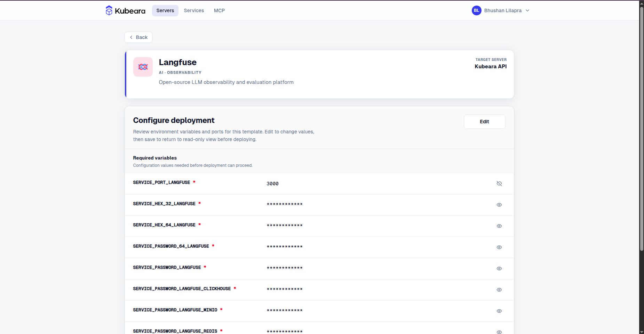Click the Kubeara API target server name

coord(491,67)
